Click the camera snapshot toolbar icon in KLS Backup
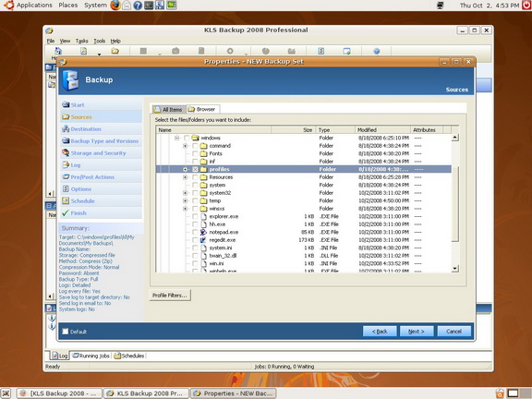Image resolution: width=532 pixels, height=399 pixels. [175, 51]
